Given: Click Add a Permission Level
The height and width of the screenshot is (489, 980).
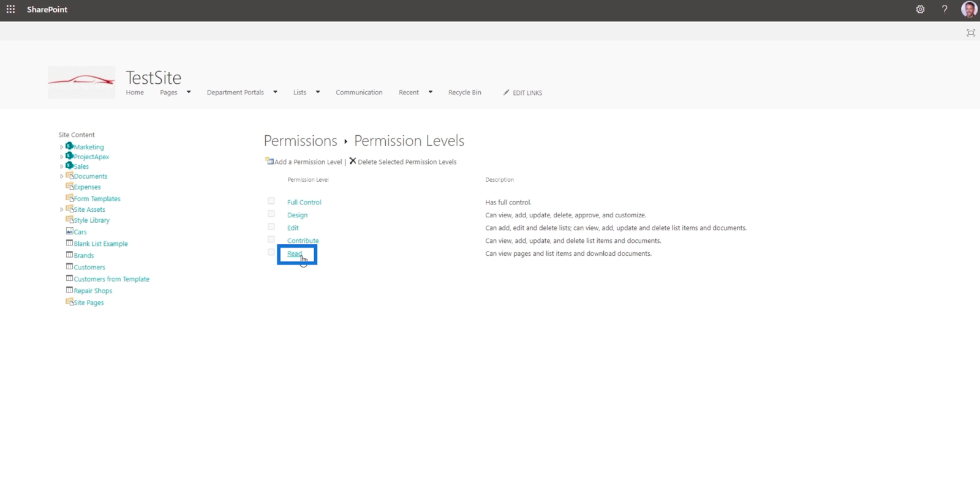Looking at the screenshot, I should tap(308, 162).
